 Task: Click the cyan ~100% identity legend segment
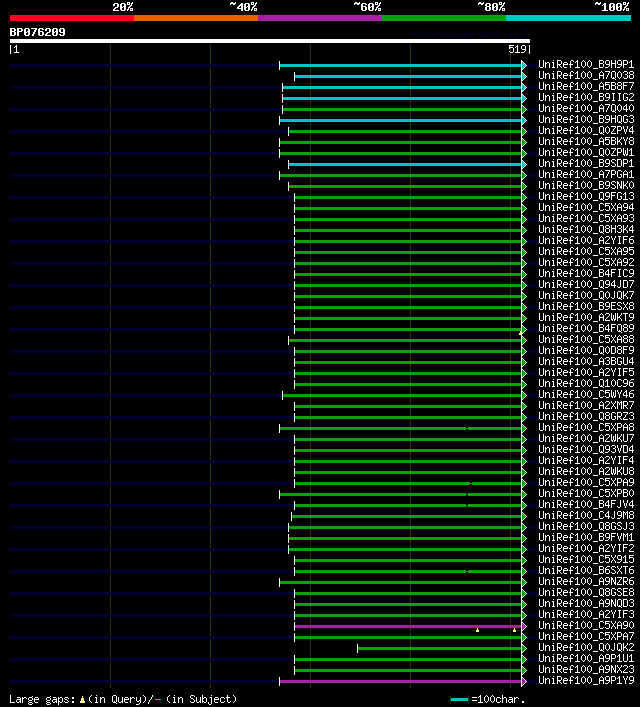568,18
